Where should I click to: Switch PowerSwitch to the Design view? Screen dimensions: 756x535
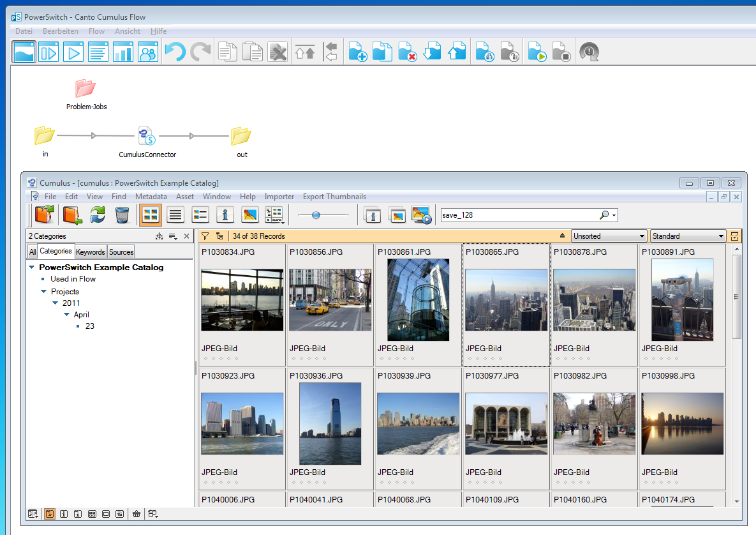tap(24, 52)
